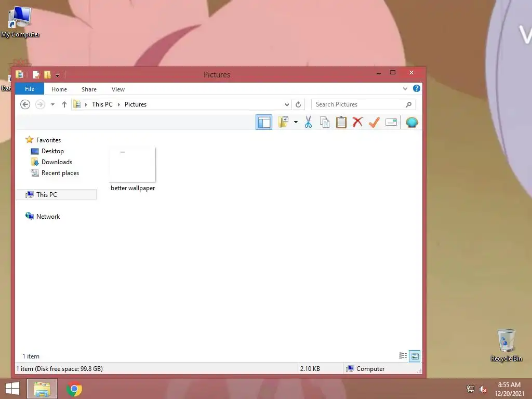The width and height of the screenshot is (532, 399).
Task: Open Customize Quick Access Toolbar dropdown
Action: tap(57, 75)
